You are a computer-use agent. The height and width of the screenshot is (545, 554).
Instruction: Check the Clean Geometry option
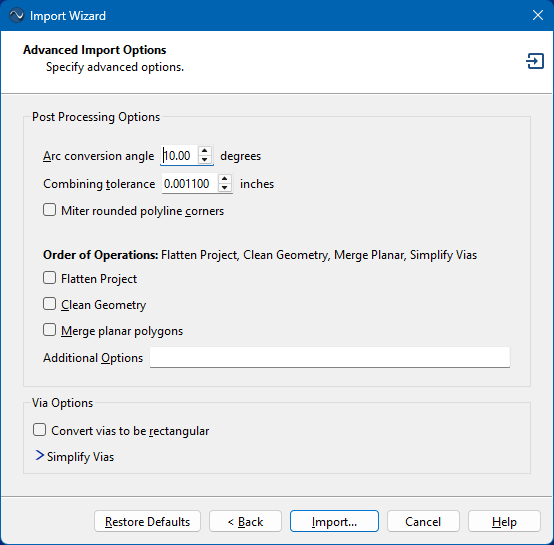click(x=49, y=304)
